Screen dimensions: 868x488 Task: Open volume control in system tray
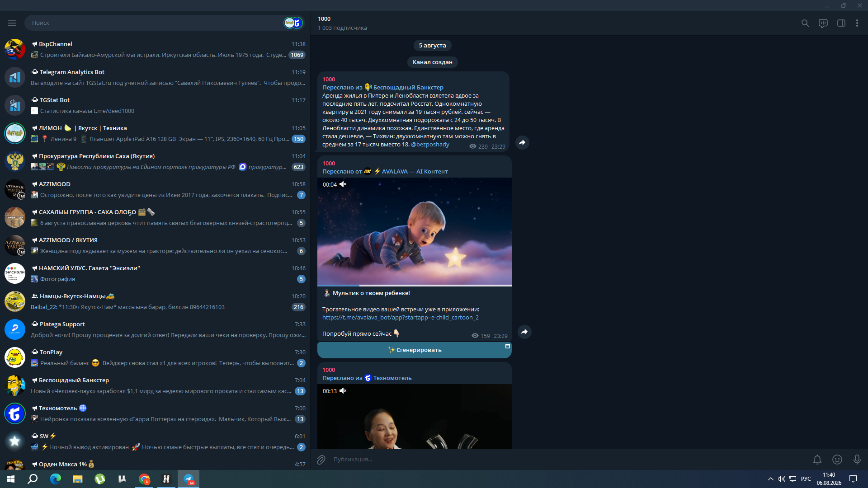pos(781,479)
